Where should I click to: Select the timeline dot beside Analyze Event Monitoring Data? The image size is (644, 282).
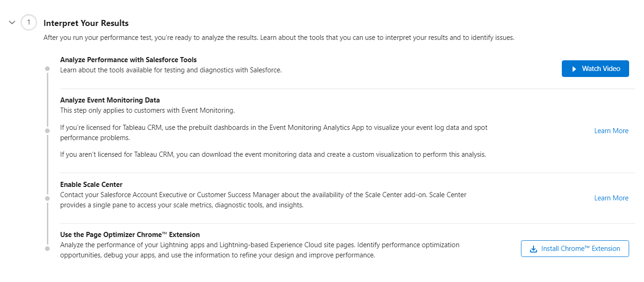[47, 131]
